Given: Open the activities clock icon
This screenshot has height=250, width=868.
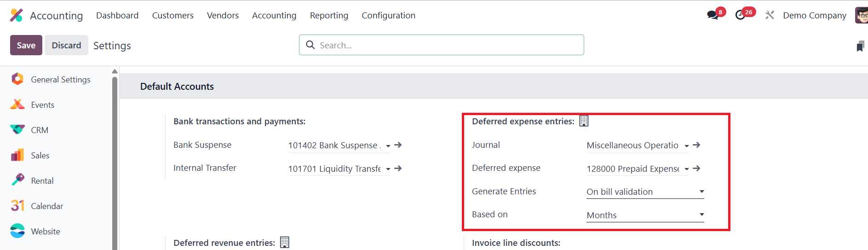Looking at the screenshot, I should point(740,15).
